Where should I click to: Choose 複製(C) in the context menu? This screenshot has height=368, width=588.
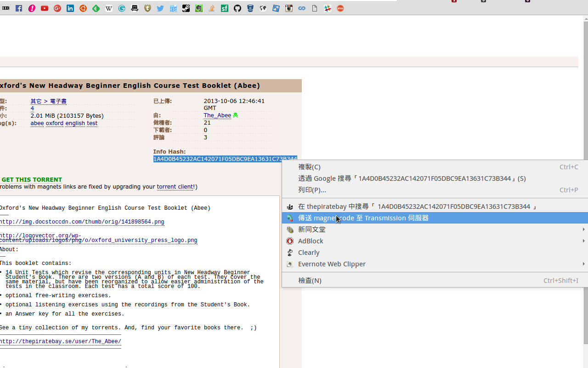435,167
